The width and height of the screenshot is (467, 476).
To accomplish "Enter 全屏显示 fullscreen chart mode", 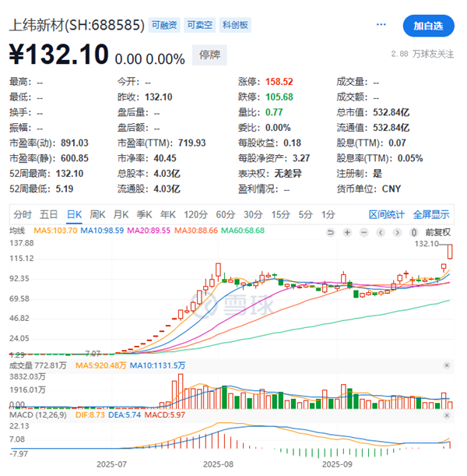I will pyautogui.click(x=430, y=214).
